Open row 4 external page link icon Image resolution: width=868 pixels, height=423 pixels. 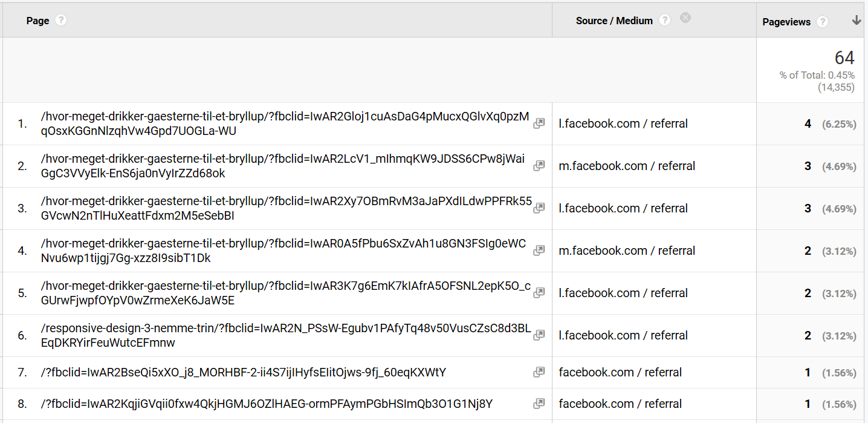(x=539, y=251)
